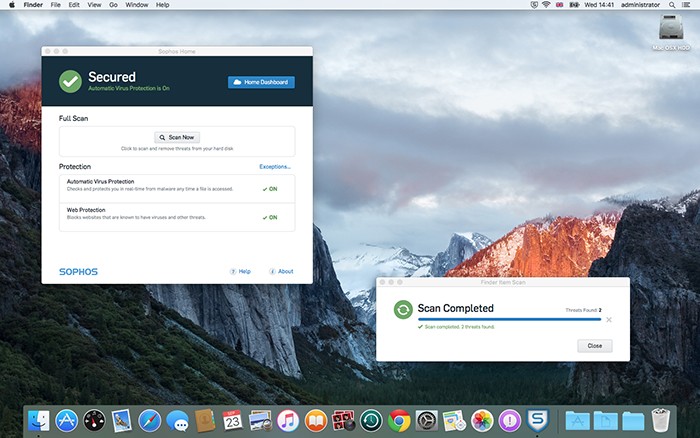
Task: Click the Wed 14:41 clock
Action: [599, 4]
